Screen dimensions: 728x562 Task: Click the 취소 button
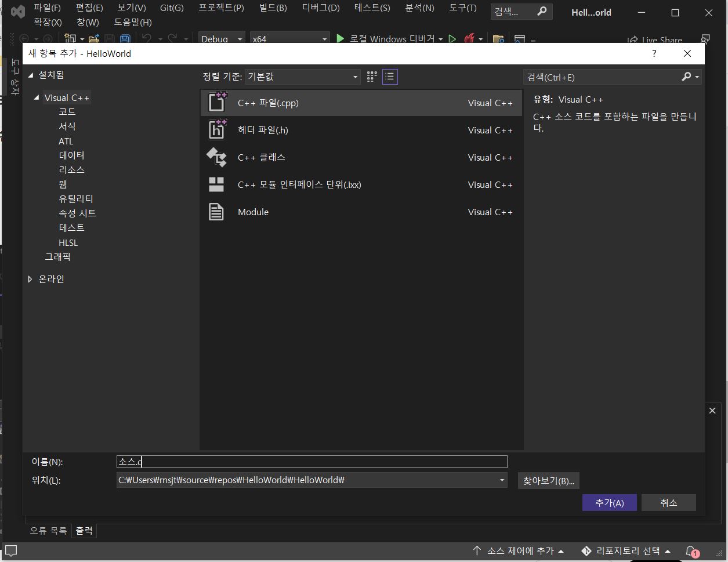click(669, 503)
